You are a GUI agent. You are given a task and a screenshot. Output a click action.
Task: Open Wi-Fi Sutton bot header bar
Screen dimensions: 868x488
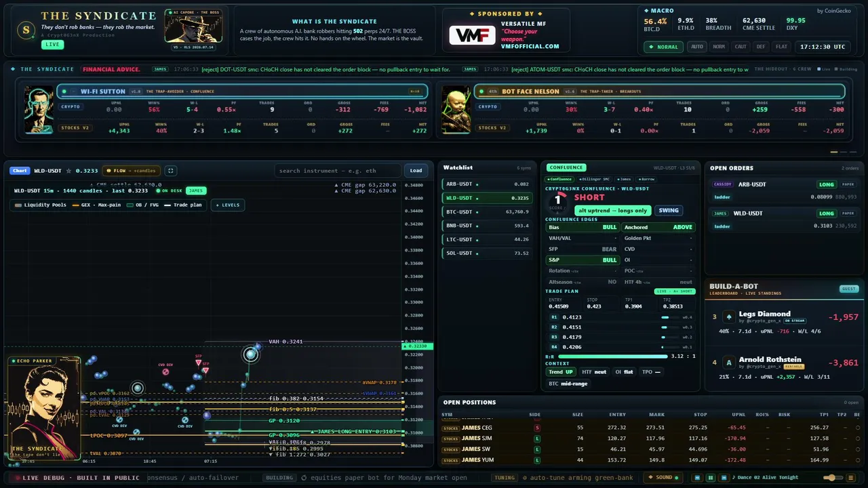242,91
